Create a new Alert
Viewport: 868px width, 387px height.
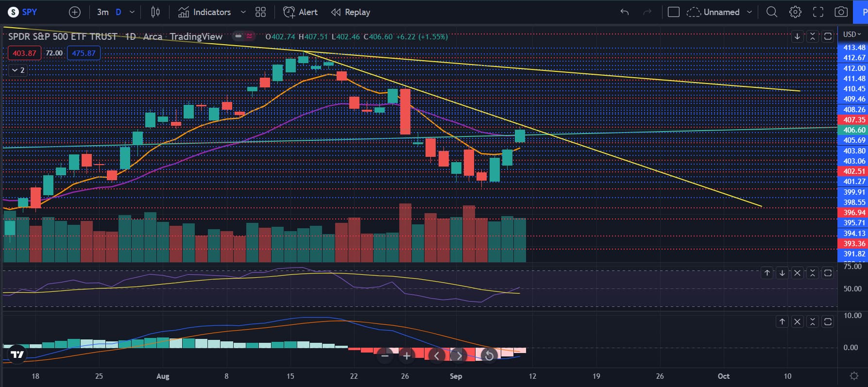pos(300,12)
